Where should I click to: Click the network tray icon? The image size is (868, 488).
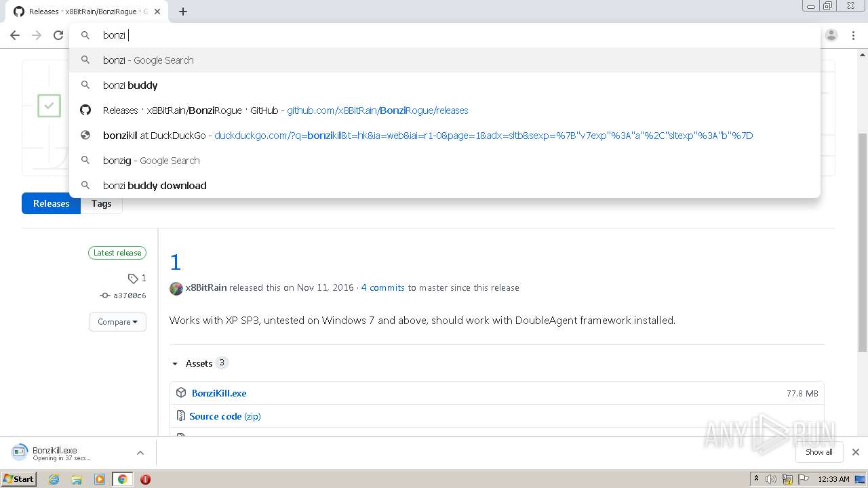point(787,479)
